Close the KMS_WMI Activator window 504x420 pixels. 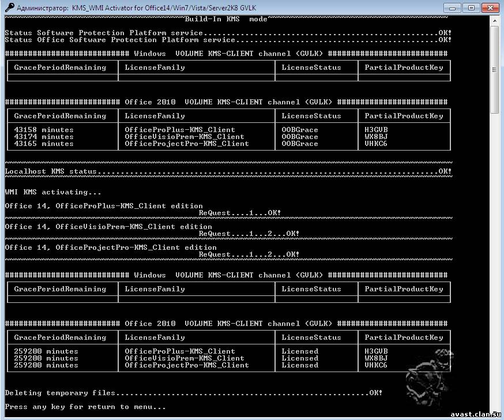(490, 7)
